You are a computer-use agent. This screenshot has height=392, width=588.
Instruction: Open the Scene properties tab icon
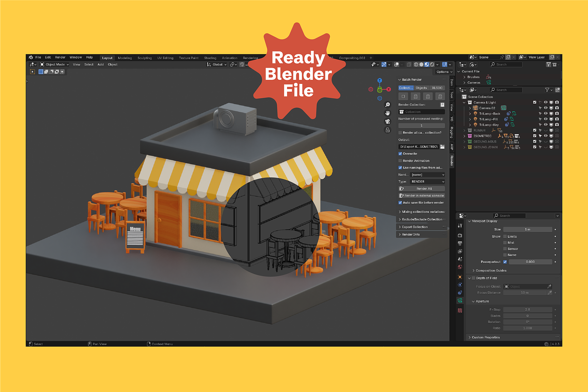(x=460, y=259)
